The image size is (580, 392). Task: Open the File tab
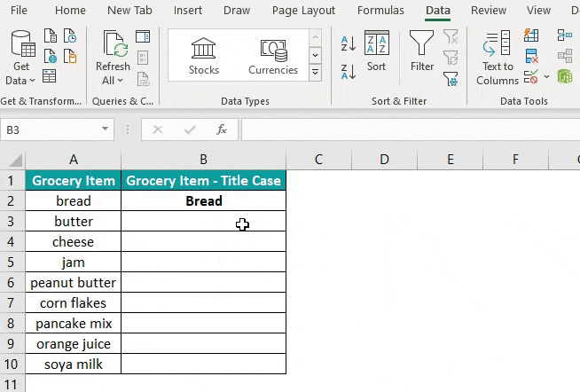point(19,11)
